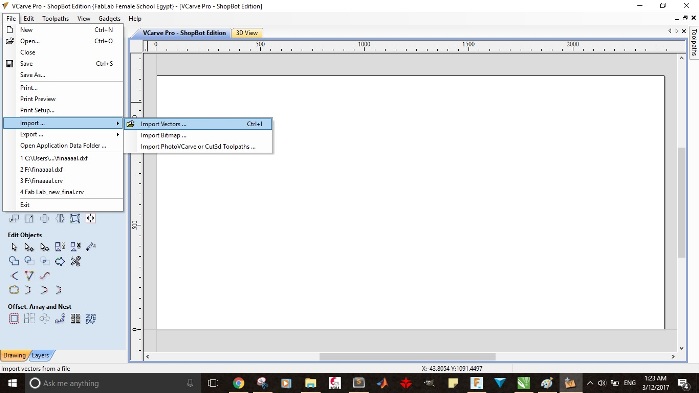
Task: Click the red S-curve fit icon
Action: [45, 276]
